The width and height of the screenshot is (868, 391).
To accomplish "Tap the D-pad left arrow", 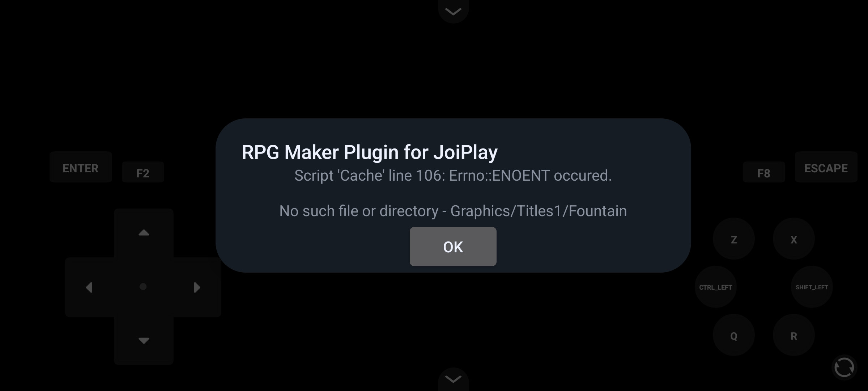I will (89, 287).
